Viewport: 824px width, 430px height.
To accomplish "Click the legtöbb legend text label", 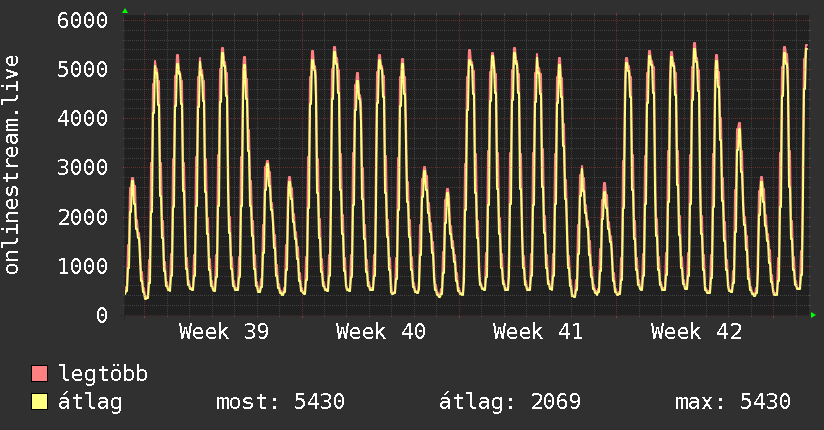I will [104, 375].
